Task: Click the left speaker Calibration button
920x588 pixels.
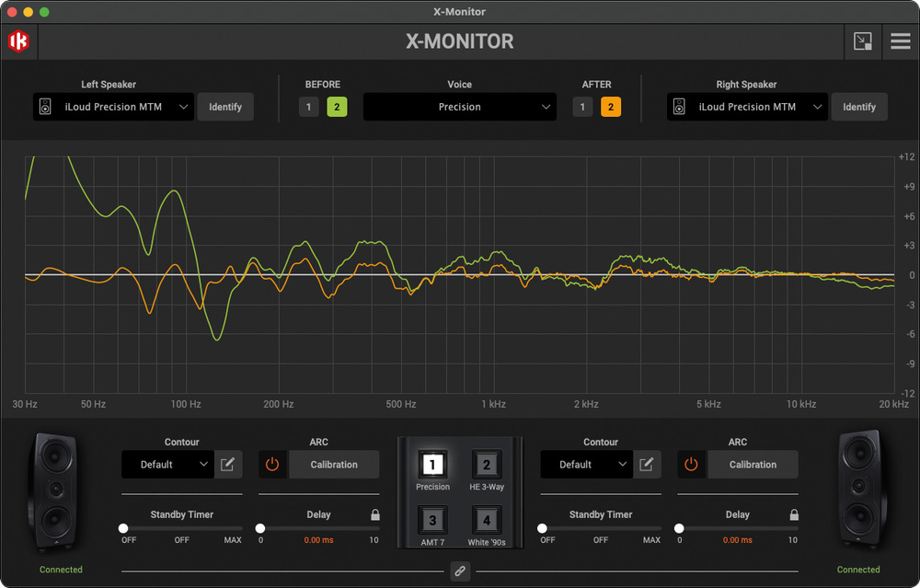Action: [334, 465]
